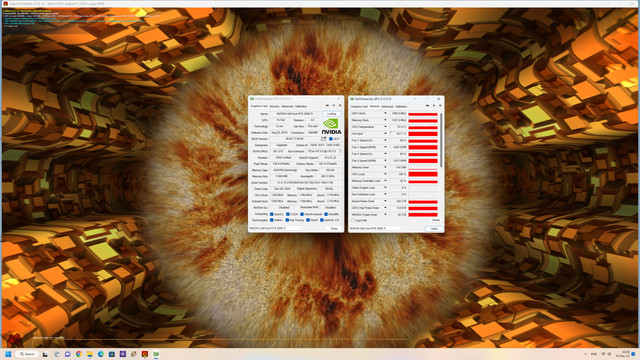Toggle the OpenCL checkbox

(x=271, y=214)
